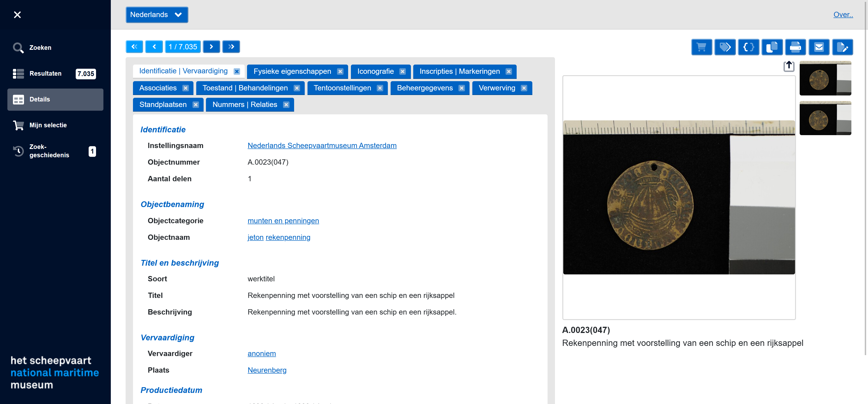This screenshot has width=868, height=404.
Task: Jump to the last record with double chevron
Action: tap(231, 47)
